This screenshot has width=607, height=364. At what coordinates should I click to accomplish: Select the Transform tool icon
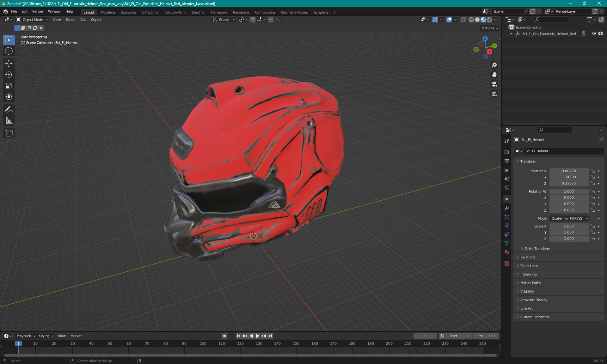tap(9, 97)
